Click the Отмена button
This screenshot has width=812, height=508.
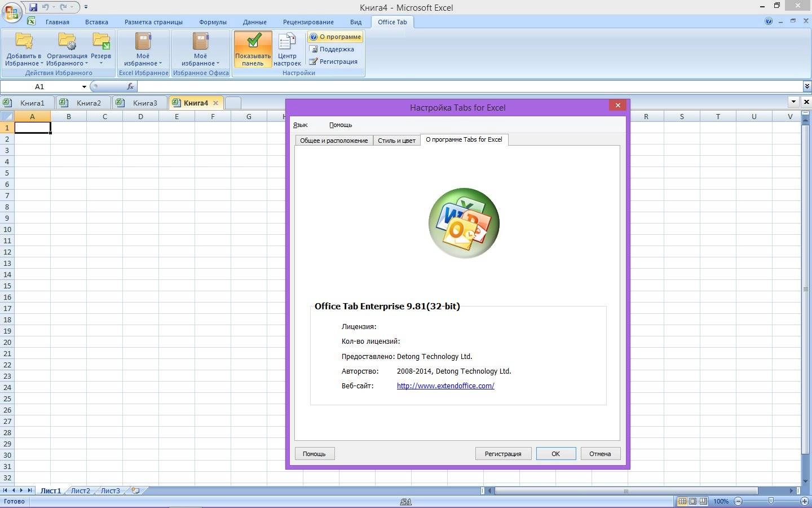click(600, 454)
